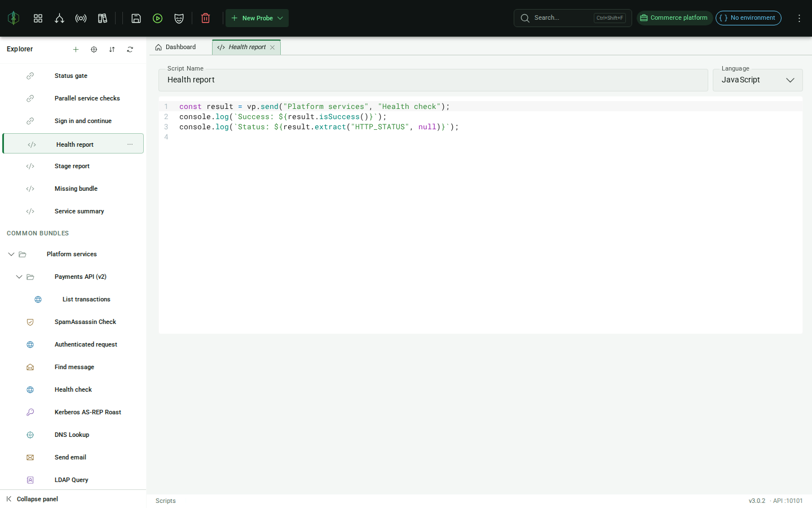Open the Missing bundle script
The width and height of the screenshot is (812, 508).
[x=73, y=189]
